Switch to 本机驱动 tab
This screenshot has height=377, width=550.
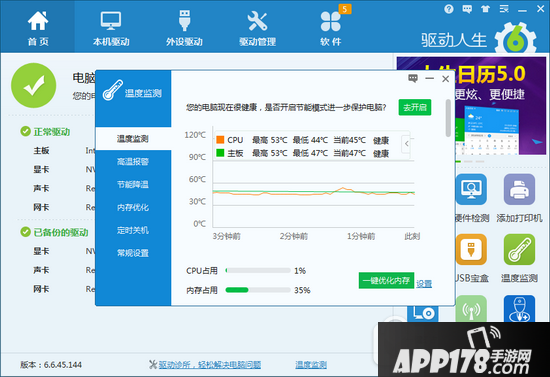pos(111,28)
